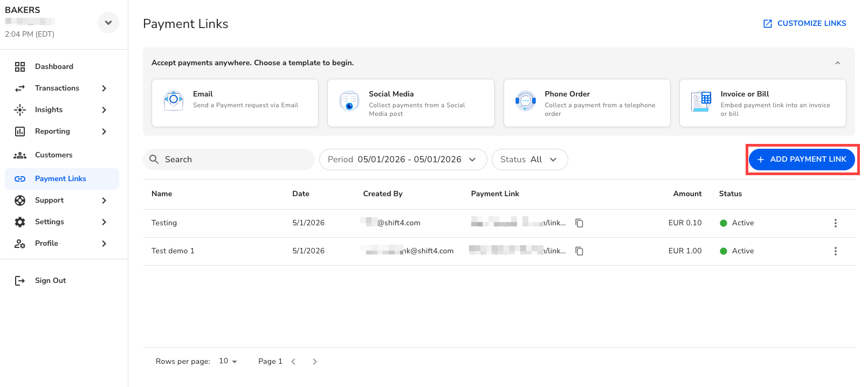Click the Sign Out exit icon

20,281
